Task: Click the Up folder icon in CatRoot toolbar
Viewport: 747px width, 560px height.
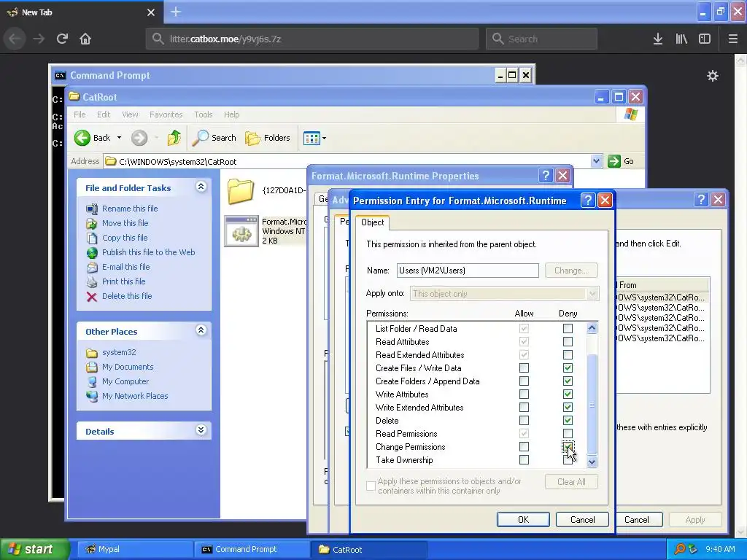Action: (x=174, y=138)
